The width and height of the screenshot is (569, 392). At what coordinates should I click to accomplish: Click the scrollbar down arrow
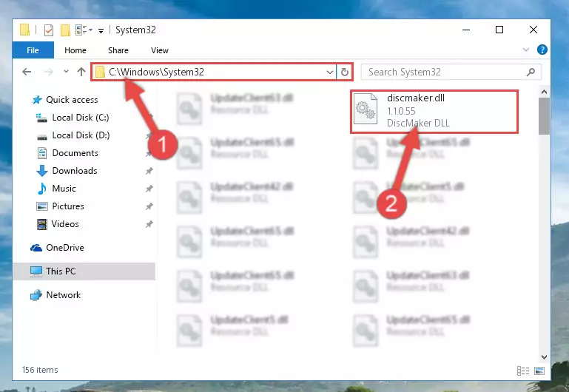(544, 357)
